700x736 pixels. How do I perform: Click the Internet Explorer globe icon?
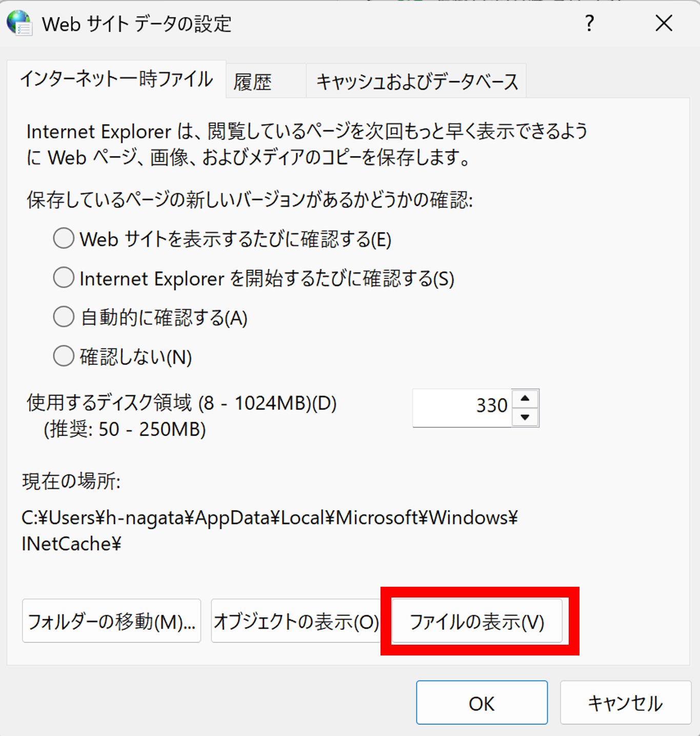18,23
